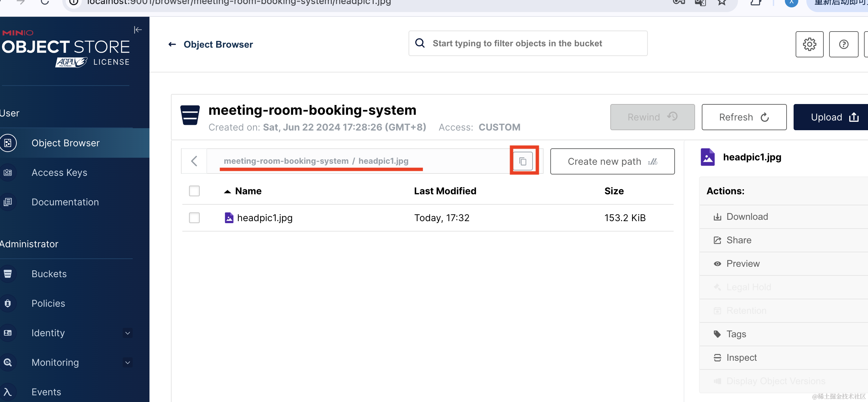The image size is (868, 402).
Task: Click the copy path icon
Action: click(522, 161)
